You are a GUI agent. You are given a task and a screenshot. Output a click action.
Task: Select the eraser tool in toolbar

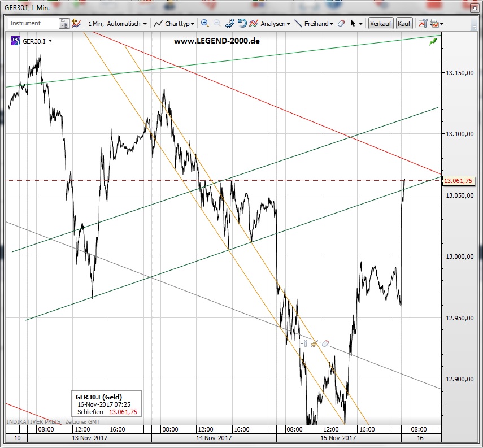coord(341,23)
